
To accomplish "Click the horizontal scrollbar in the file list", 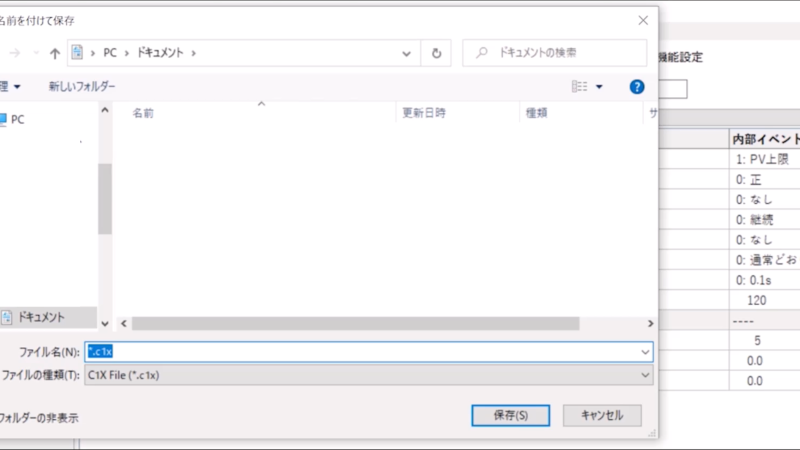I will 355,324.
